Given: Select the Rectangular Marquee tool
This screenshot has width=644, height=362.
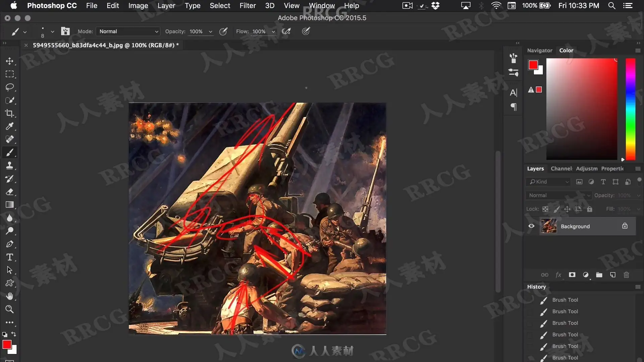Looking at the screenshot, I should [9, 74].
